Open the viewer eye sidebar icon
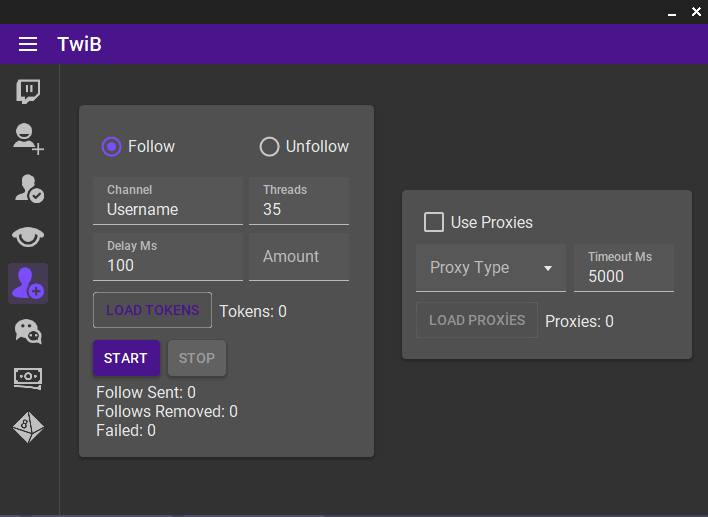 click(28, 237)
